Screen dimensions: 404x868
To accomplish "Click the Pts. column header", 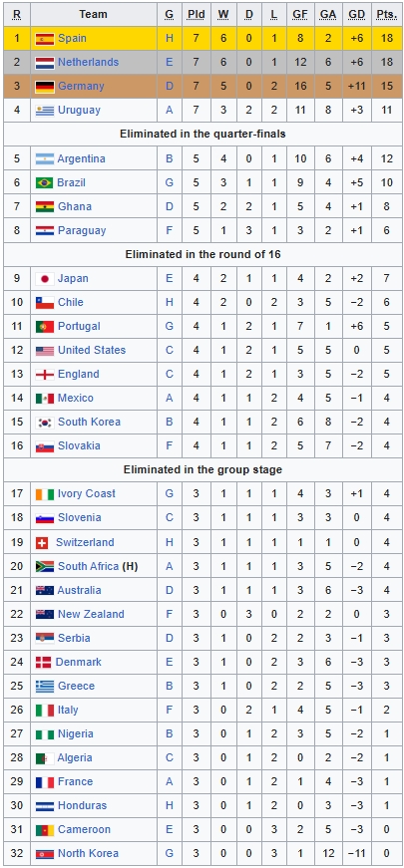I will 387,14.
